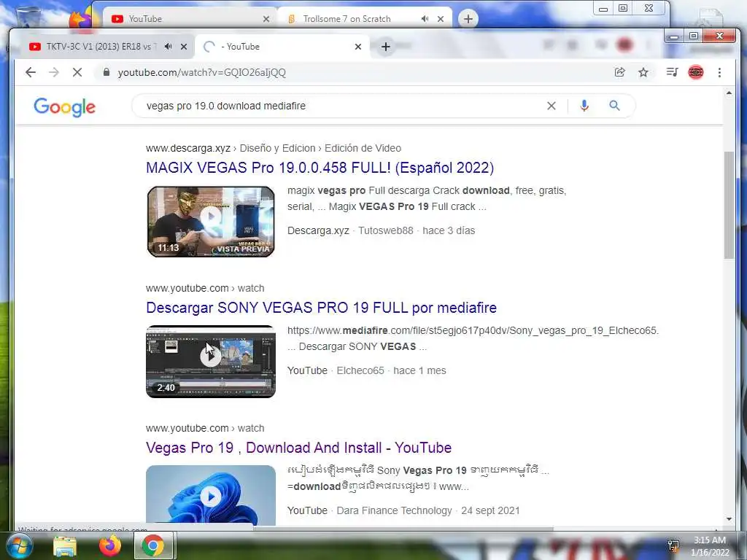The height and width of the screenshot is (560, 747).
Task: Open the media control playlist icon
Action: (672, 72)
